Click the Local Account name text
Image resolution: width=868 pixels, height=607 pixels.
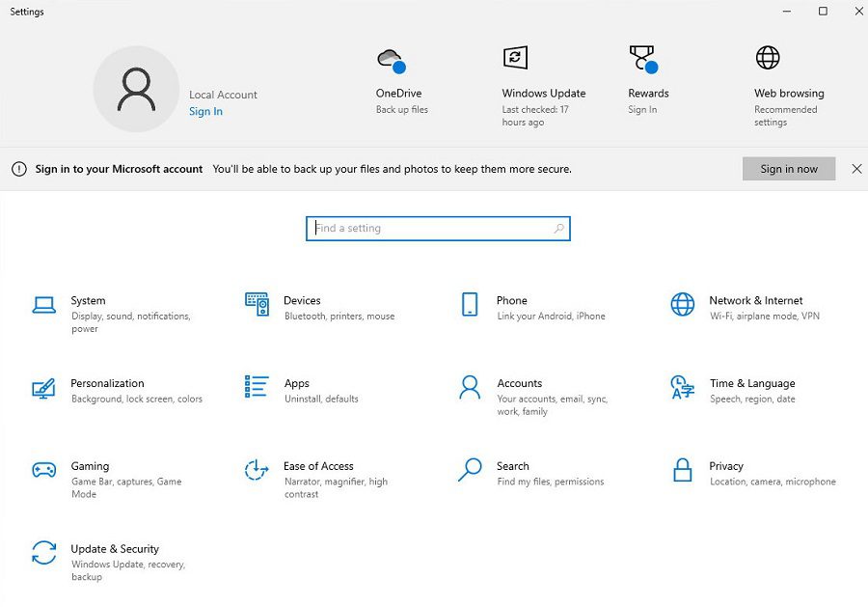223,95
